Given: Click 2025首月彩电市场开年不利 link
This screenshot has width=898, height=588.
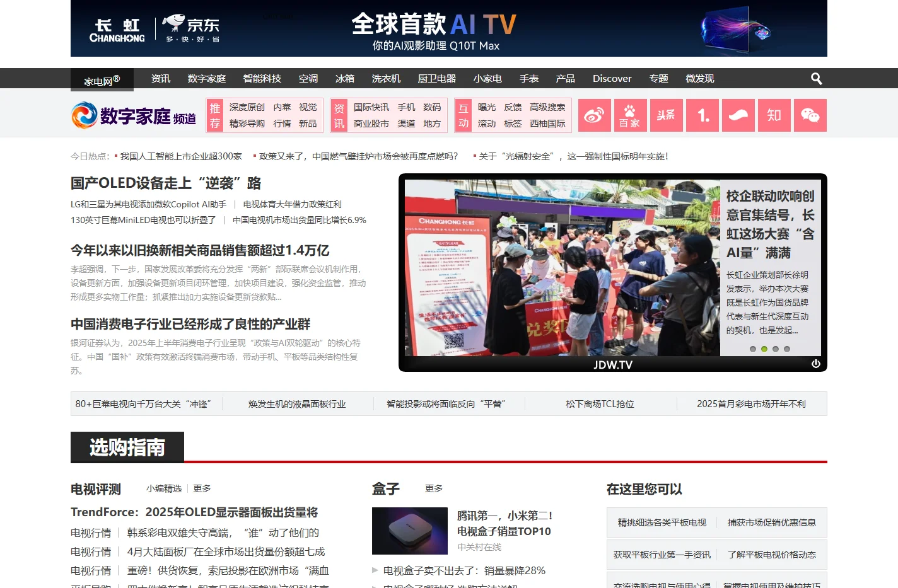Looking at the screenshot, I should [x=751, y=404].
